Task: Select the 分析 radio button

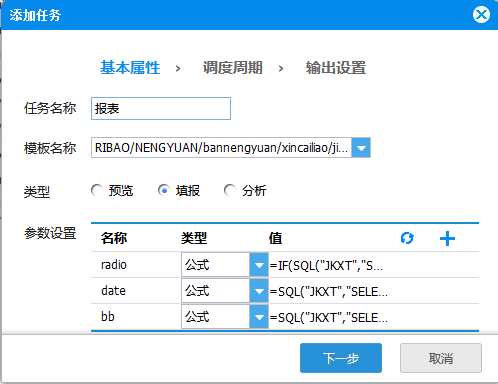Action: tap(230, 190)
